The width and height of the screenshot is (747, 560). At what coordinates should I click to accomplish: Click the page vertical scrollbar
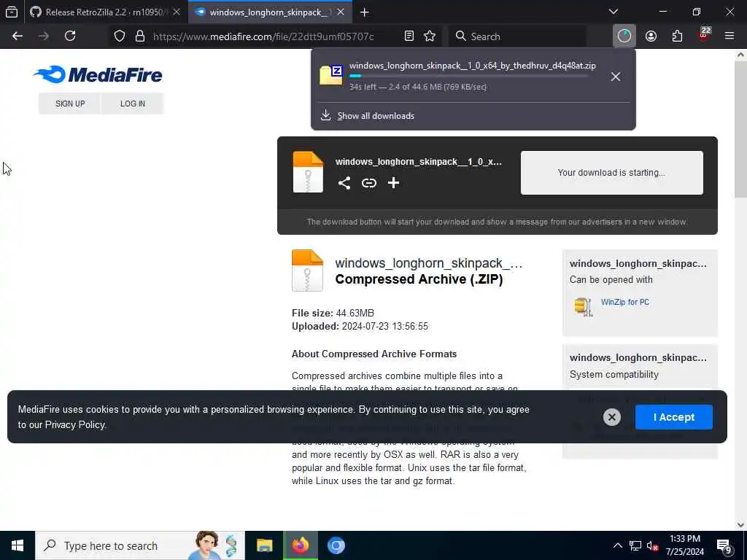click(x=740, y=128)
